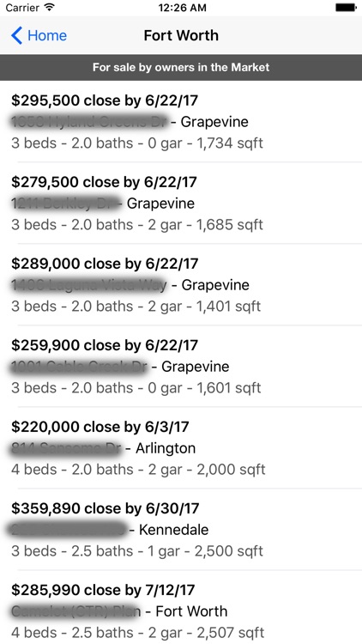Select the $289,000 listing row
Viewport: 362px width, 644px height.
[x=181, y=284]
